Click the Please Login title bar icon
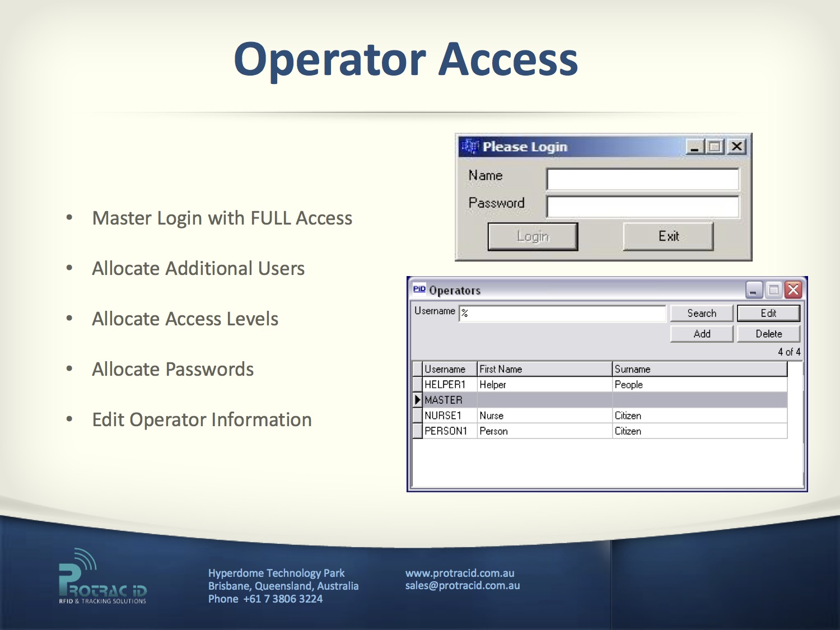This screenshot has height=630, width=840. point(469,147)
